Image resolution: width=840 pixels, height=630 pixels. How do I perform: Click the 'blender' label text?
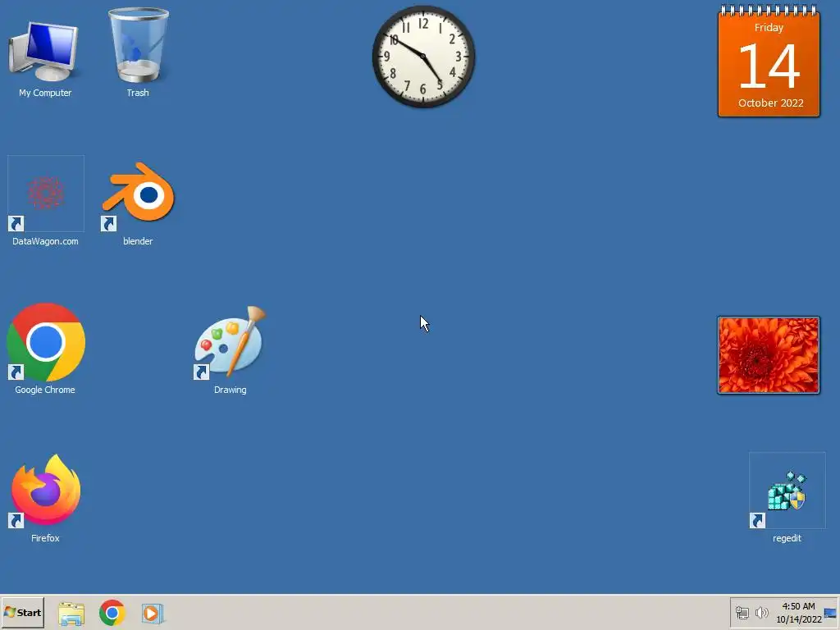(138, 241)
